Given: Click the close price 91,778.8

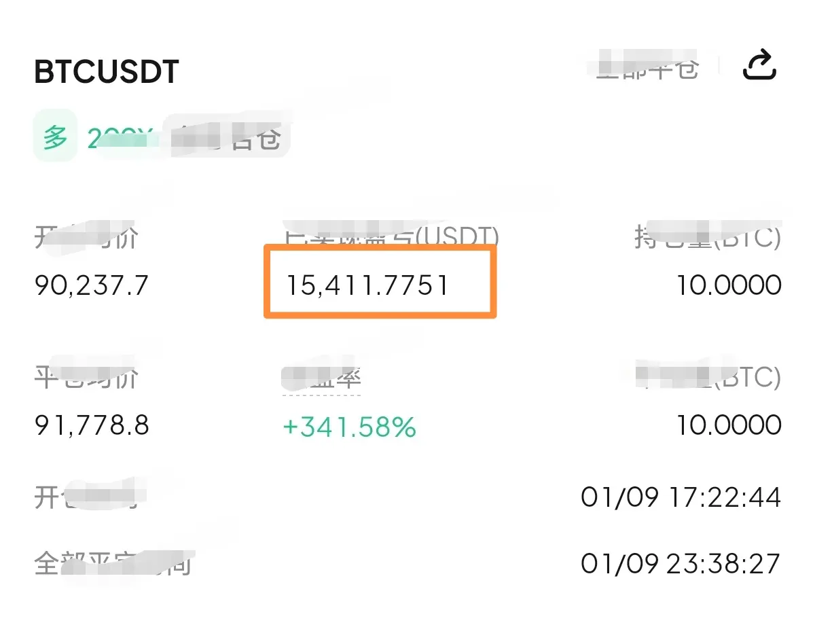Looking at the screenshot, I should 92,426.
